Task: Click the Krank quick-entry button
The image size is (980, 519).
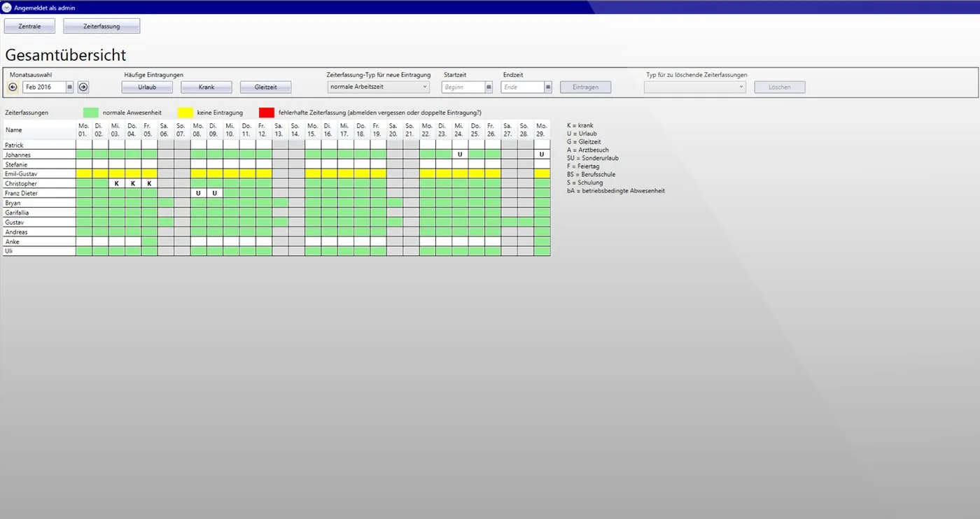Action: [x=206, y=87]
